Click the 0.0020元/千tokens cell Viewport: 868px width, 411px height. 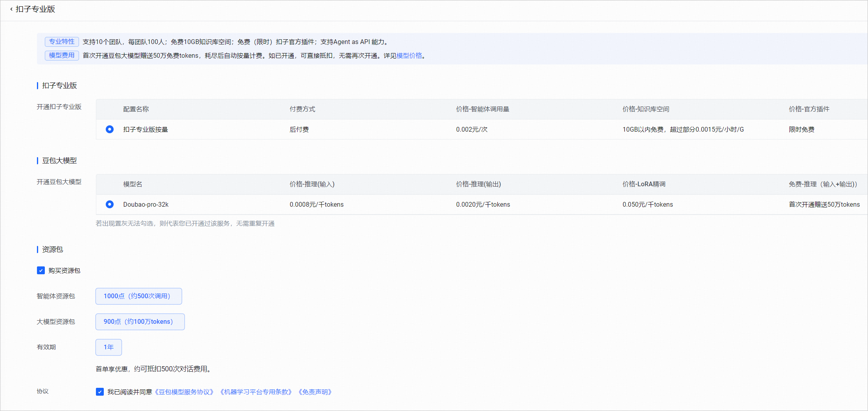483,205
